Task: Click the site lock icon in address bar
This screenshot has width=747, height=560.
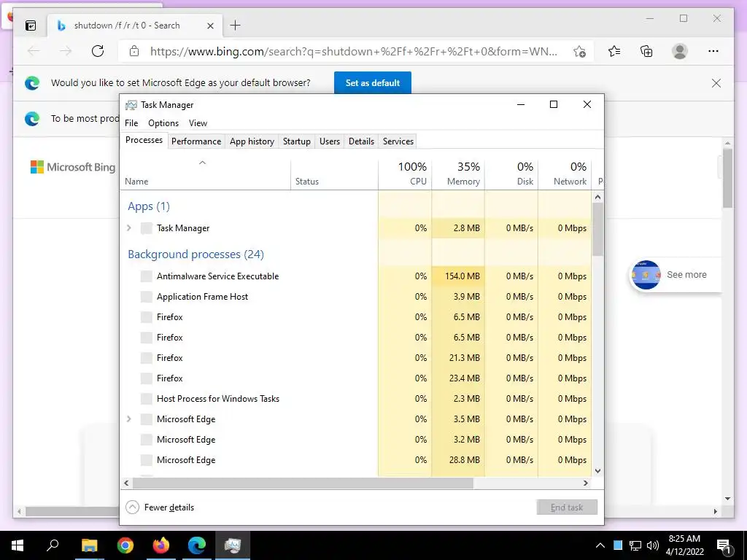Action: 134,51
